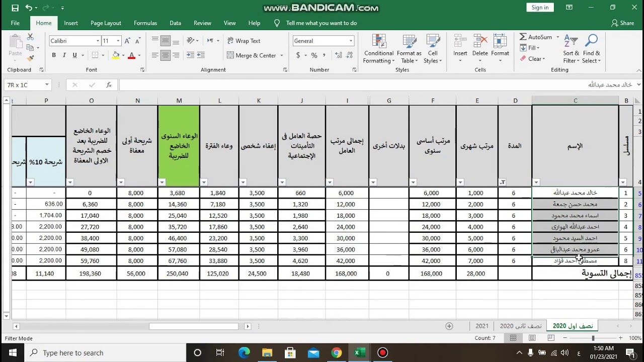Screen dimensions: 644x362
Task: Apply borders using the Borders icon
Action: pyautogui.click(x=95, y=55)
